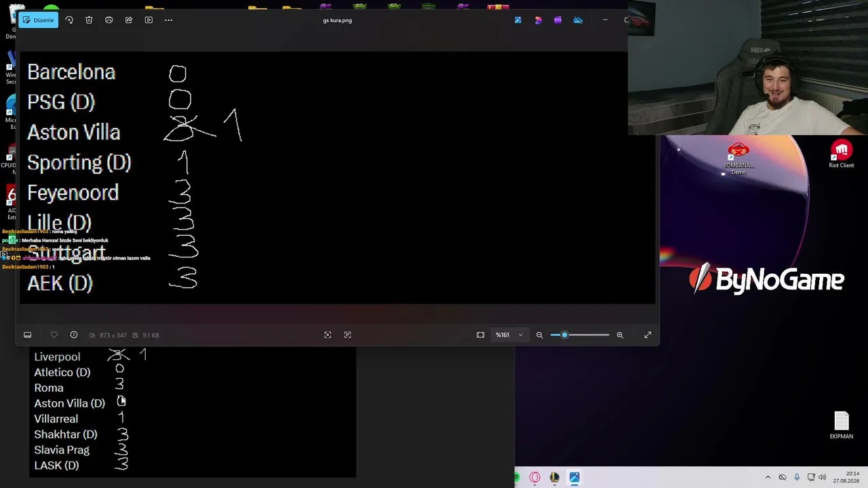Open League of Legends from the taskbar
This screenshot has height=488, width=868.
(x=555, y=478)
